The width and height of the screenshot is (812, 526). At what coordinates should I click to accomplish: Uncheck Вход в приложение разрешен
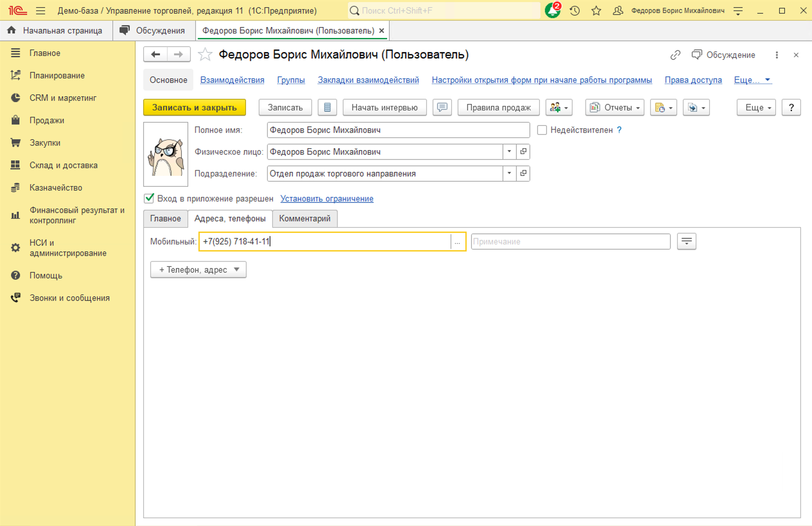[x=149, y=199]
